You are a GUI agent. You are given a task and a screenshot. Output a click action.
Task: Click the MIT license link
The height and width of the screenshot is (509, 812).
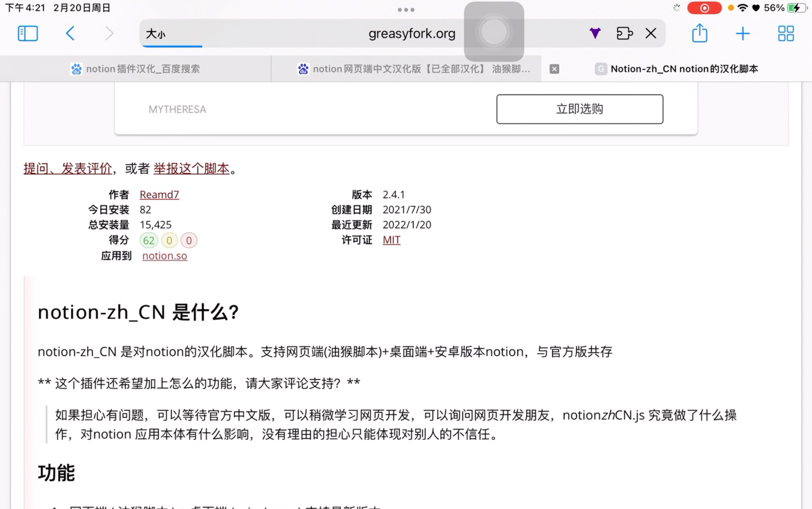pos(391,240)
